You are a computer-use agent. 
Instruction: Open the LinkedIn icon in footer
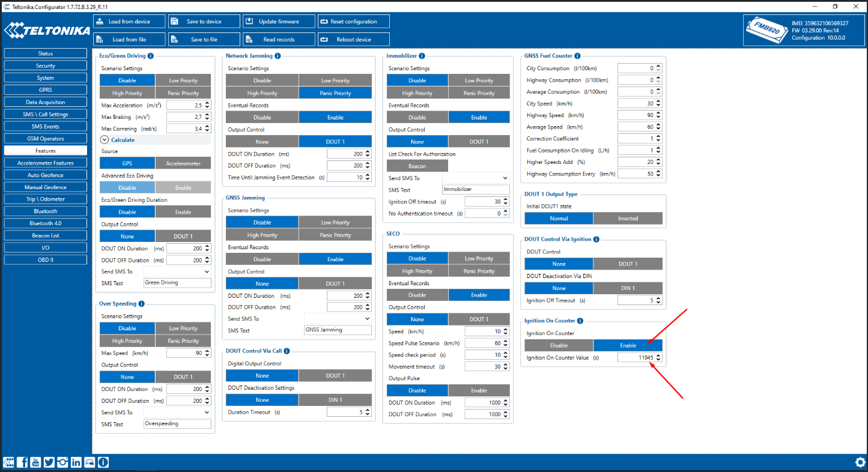[76, 462]
